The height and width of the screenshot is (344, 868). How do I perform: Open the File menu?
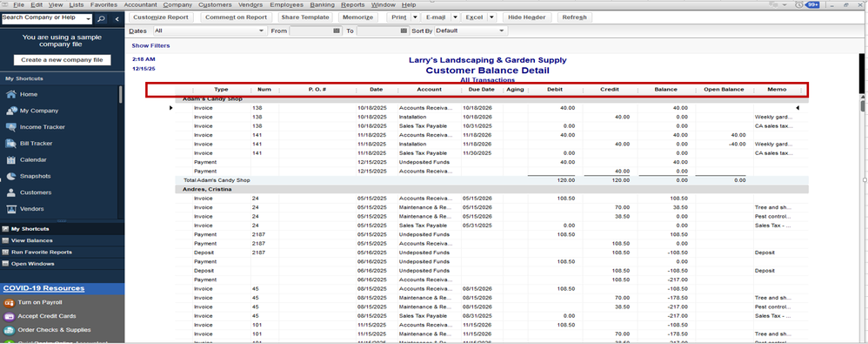click(18, 4)
